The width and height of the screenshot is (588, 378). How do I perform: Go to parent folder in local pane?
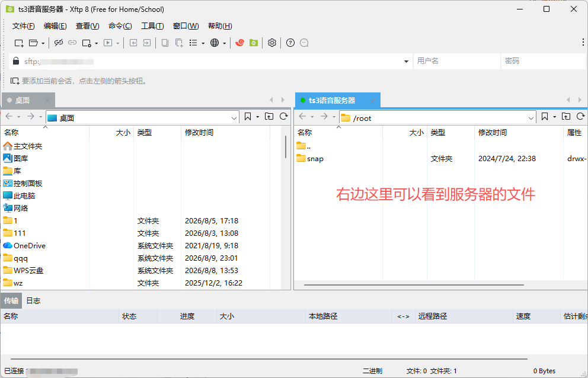[x=269, y=117]
